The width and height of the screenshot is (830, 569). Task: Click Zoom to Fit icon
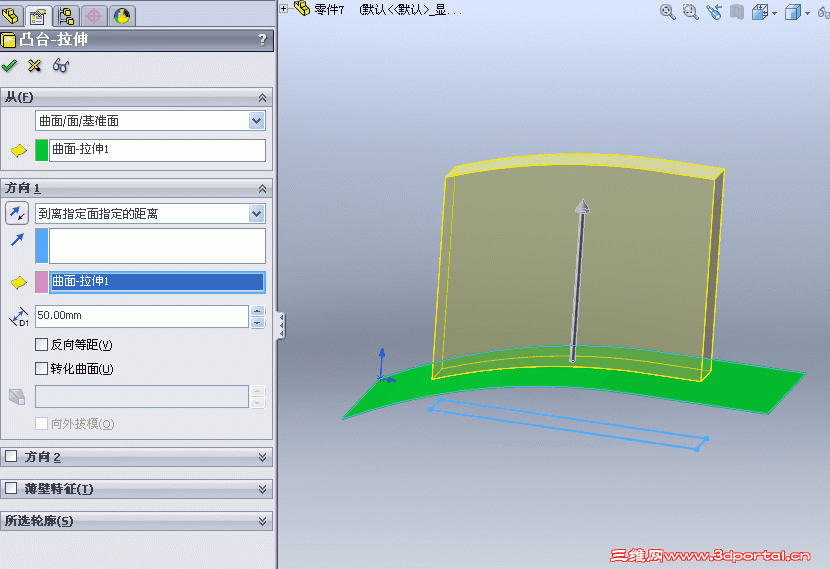click(667, 12)
